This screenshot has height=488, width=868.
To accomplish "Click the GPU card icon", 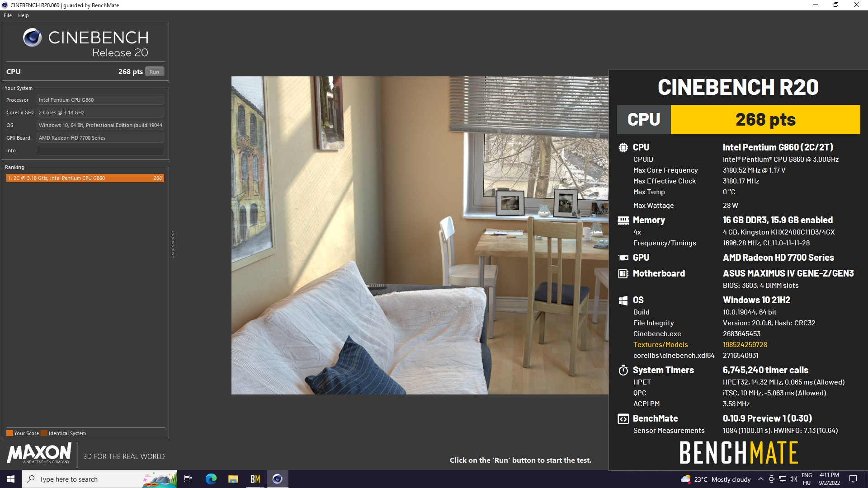I will [623, 258].
